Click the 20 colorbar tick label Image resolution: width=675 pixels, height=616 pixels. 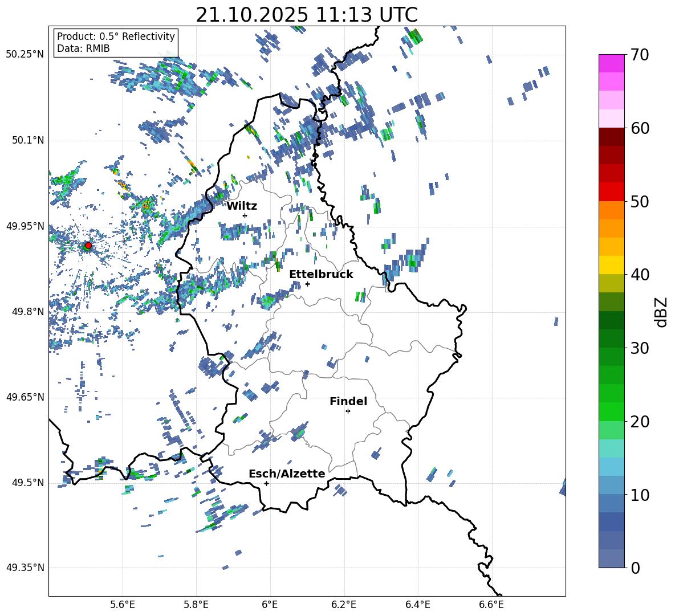(x=640, y=422)
